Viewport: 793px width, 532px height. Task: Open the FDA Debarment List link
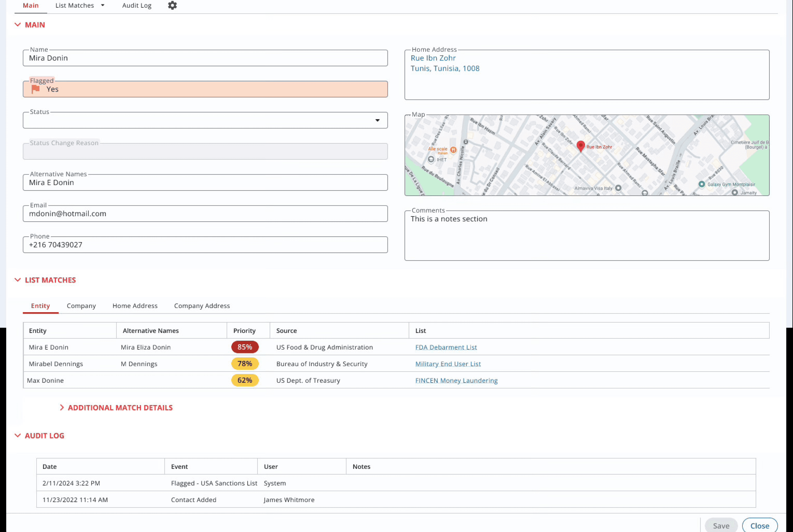[x=446, y=347]
